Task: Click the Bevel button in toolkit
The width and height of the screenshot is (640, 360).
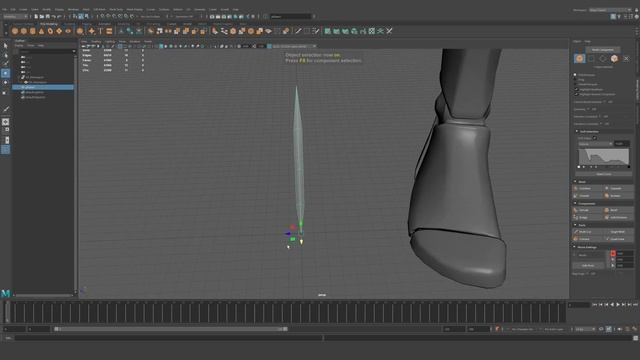Action: (617, 210)
